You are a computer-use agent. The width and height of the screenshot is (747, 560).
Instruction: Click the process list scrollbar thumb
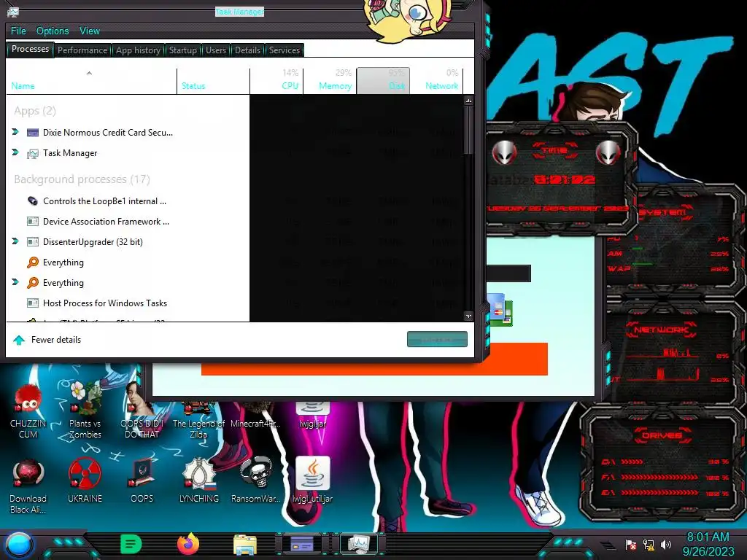468,131
